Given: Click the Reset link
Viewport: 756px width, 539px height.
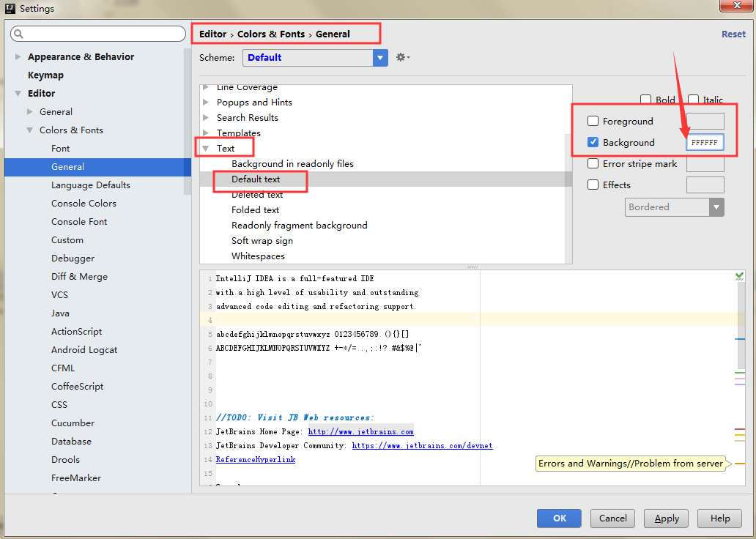Looking at the screenshot, I should (x=733, y=34).
